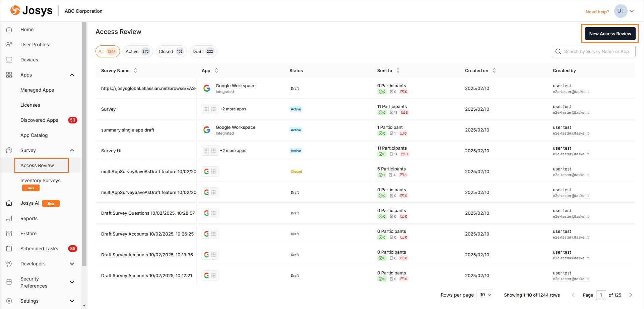Open the Survey UI row

point(365,151)
